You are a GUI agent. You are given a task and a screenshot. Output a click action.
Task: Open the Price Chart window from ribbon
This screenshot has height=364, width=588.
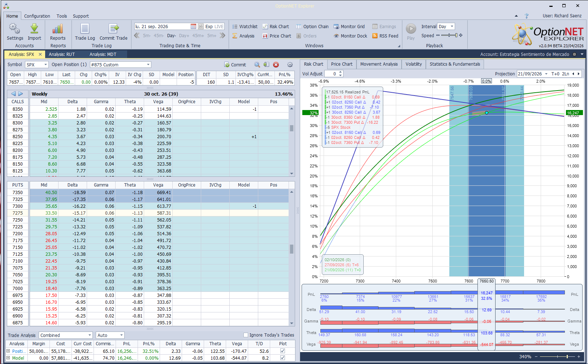click(x=277, y=36)
